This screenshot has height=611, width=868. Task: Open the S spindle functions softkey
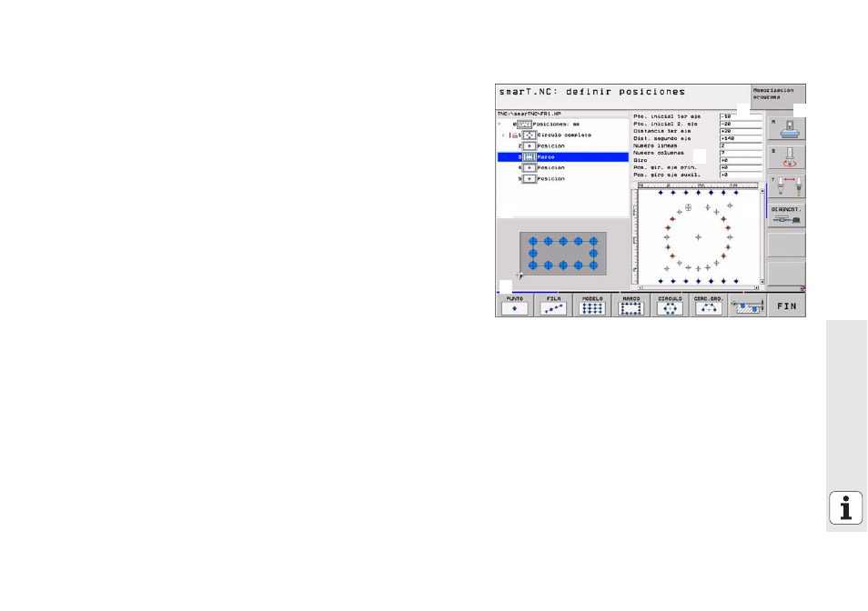tap(787, 157)
